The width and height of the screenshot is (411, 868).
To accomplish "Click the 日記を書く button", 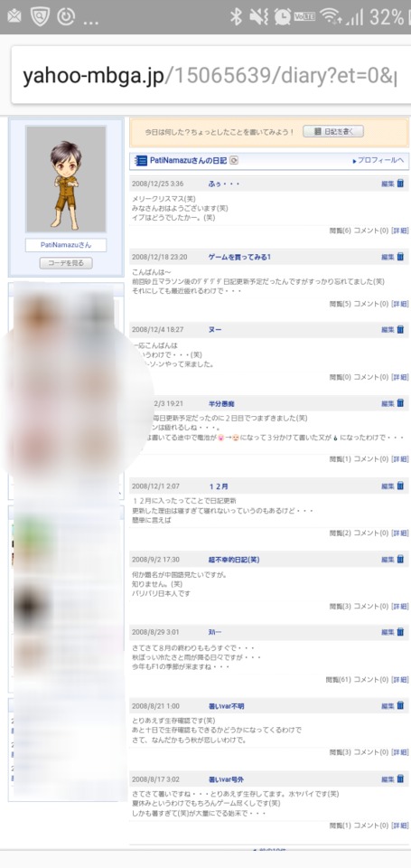I will [333, 132].
